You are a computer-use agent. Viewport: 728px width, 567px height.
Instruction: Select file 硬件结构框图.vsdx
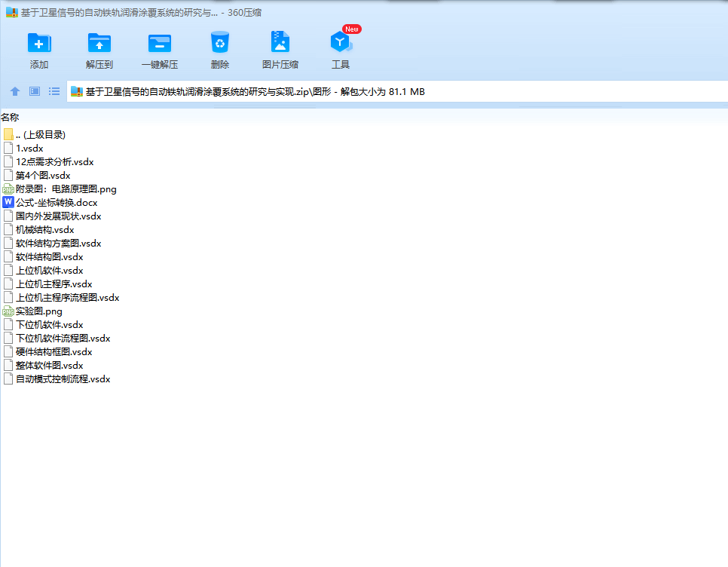[54, 352]
